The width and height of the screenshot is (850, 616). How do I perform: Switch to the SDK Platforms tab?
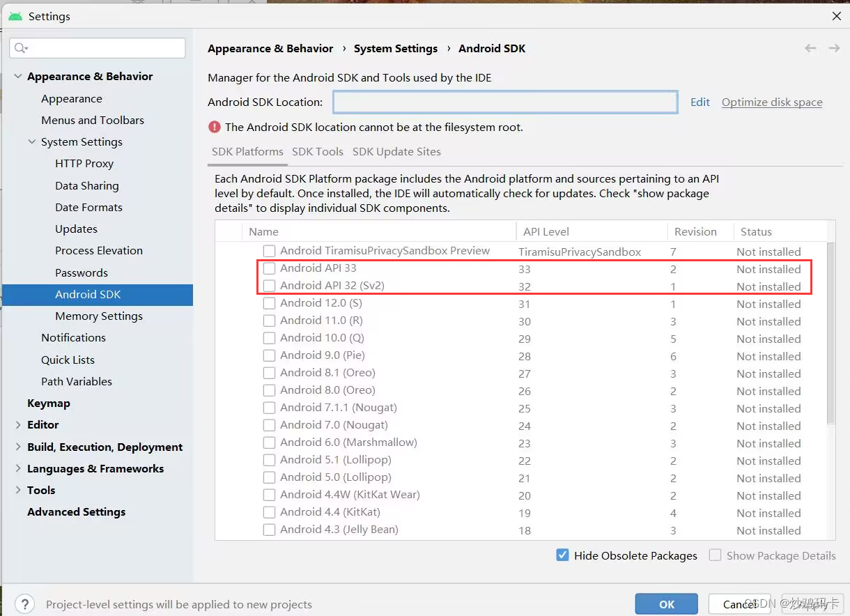(247, 151)
